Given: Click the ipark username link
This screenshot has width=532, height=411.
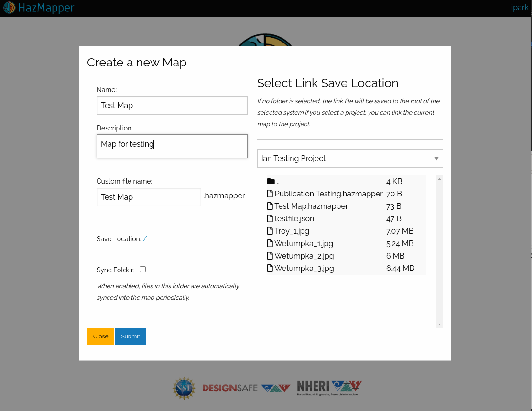Looking at the screenshot, I should [520, 8].
